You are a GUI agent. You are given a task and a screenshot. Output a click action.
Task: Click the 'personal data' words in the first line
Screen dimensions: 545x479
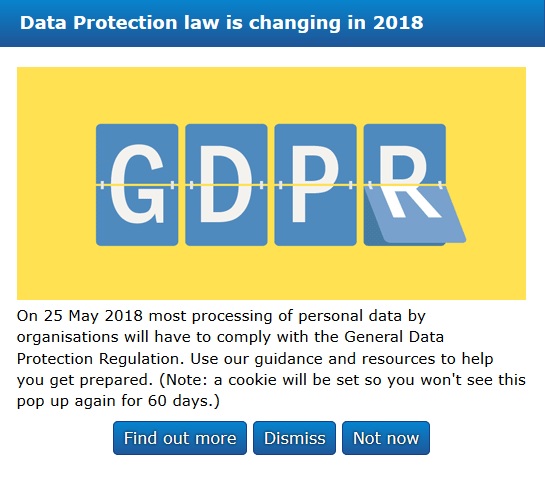tap(350, 316)
